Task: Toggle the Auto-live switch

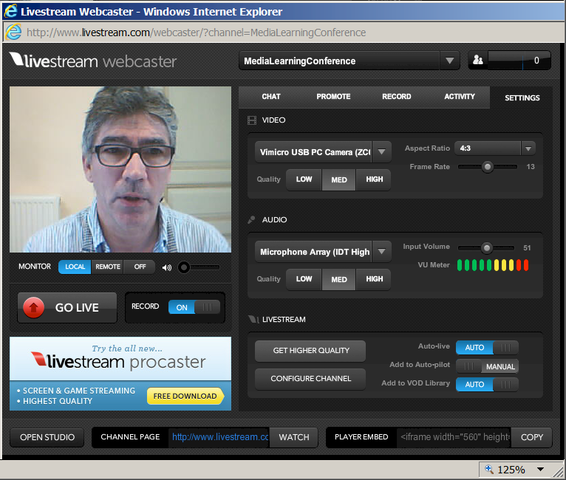Action: pyautogui.click(x=487, y=348)
